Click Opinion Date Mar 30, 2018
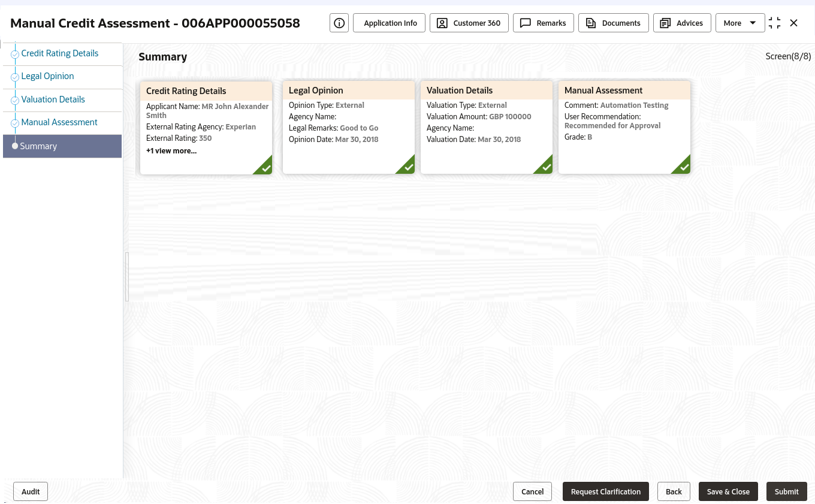Image resolution: width=815 pixels, height=504 pixels. [x=357, y=139]
